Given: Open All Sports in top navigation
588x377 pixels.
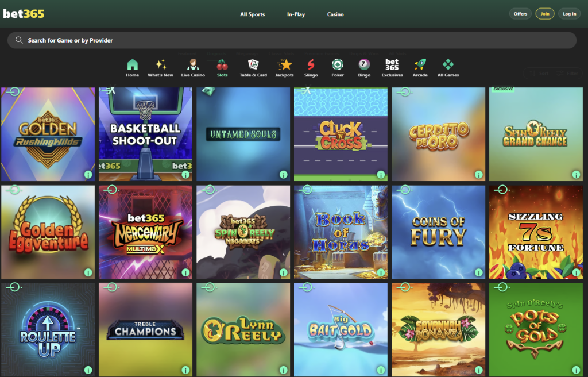Looking at the screenshot, I should tap(253, 14).
